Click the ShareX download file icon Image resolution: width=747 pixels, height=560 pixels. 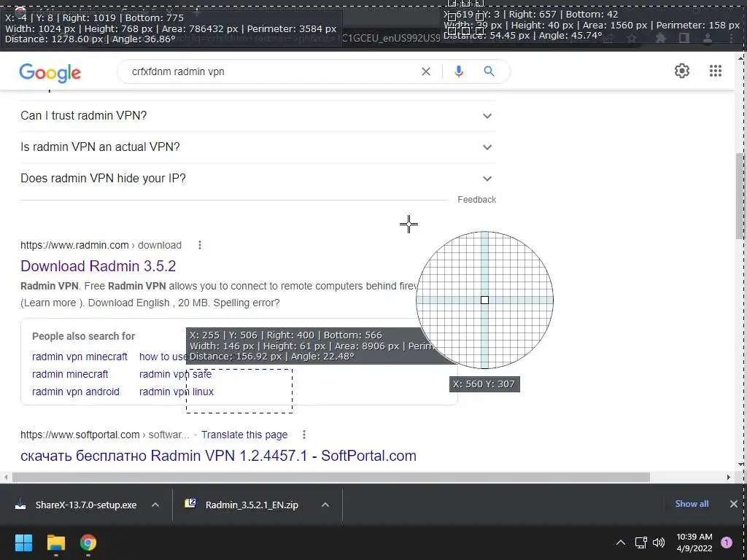click(20, 505)
